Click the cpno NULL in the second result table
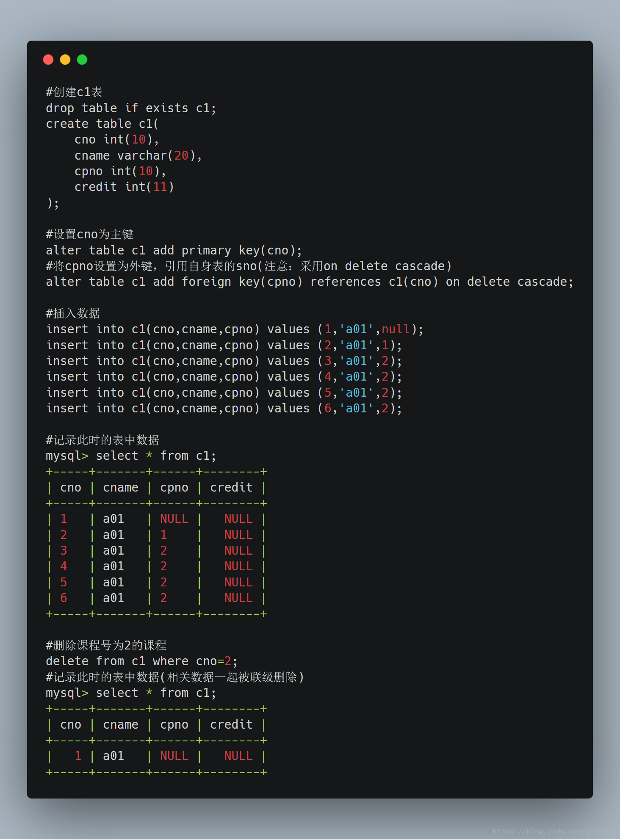Image resolution: width=620 pixels, height=840 pixels. pyautogui.click(x=174, y=756)
